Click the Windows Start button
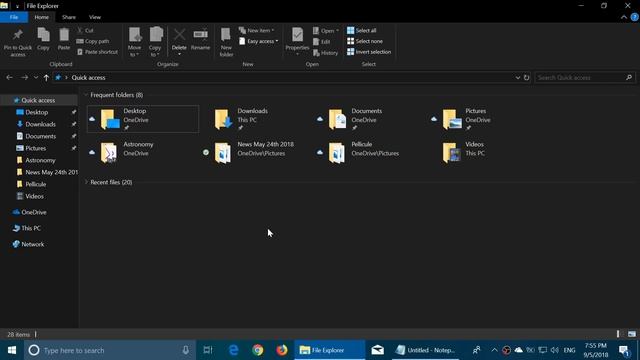This screenshot has width=640, height=360. (12, 350)
